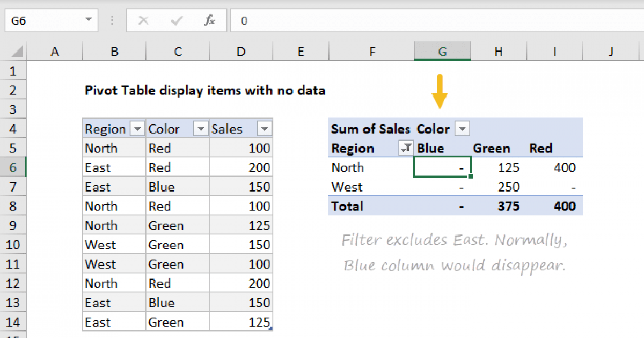Screen dimensions: 644x338
Task: Select the West row label in pivot table
Action: (x=347, y=187)
